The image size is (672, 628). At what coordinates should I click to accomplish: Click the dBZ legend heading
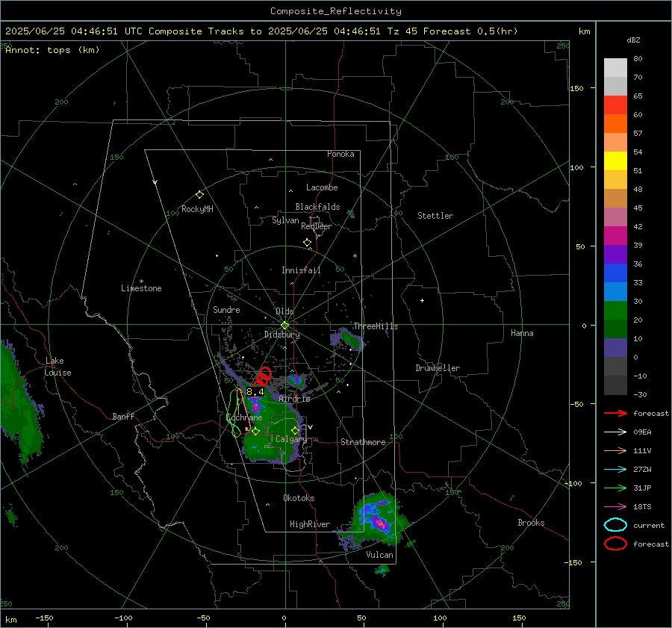[x=633, y=40]
